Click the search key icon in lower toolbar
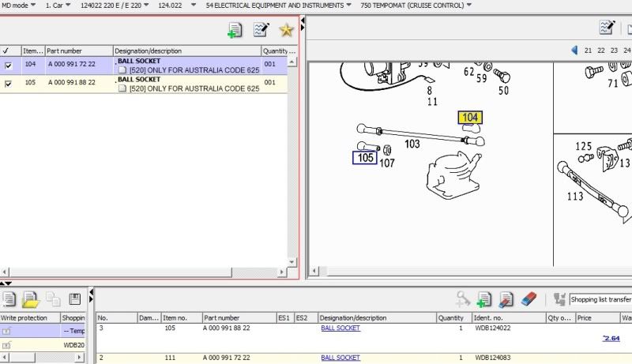This screenshot has width=632, height=364. (463, 299)
